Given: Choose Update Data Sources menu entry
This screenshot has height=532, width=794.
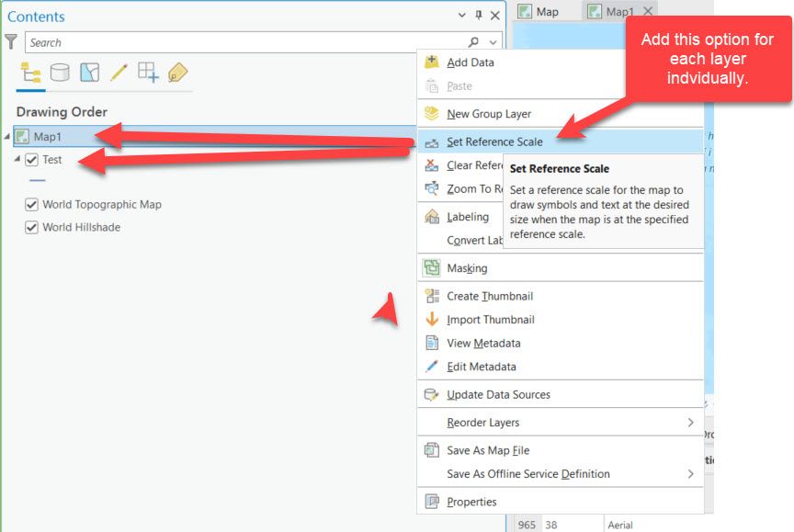Looking at the screenshot, I should click(x=561, y=394).
